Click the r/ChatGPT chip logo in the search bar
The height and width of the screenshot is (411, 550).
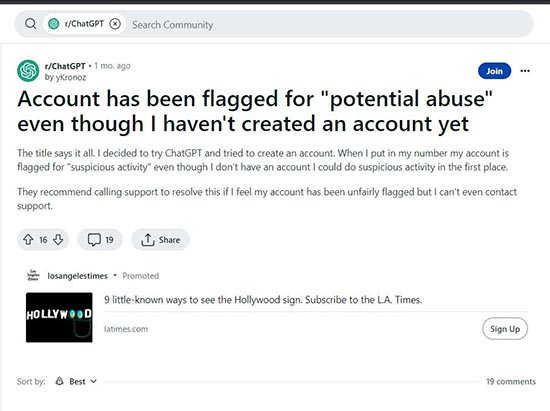coord(53,24)
